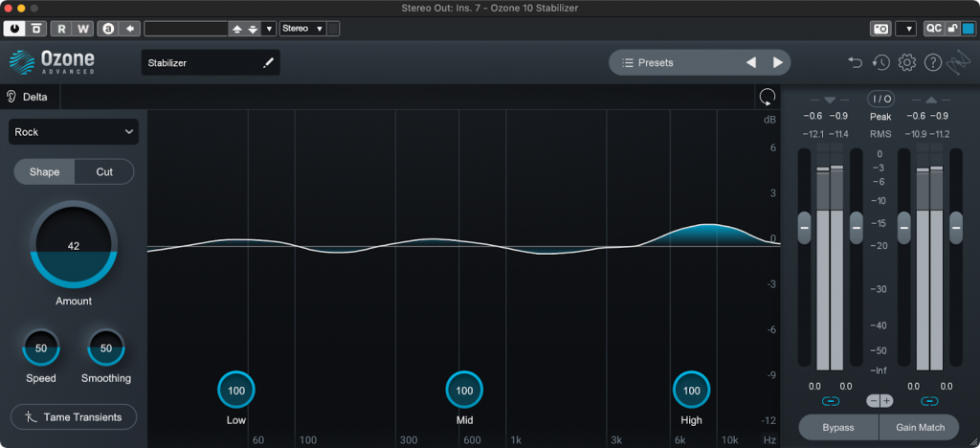Open the settings gear icon

click(x=907, y=62)
